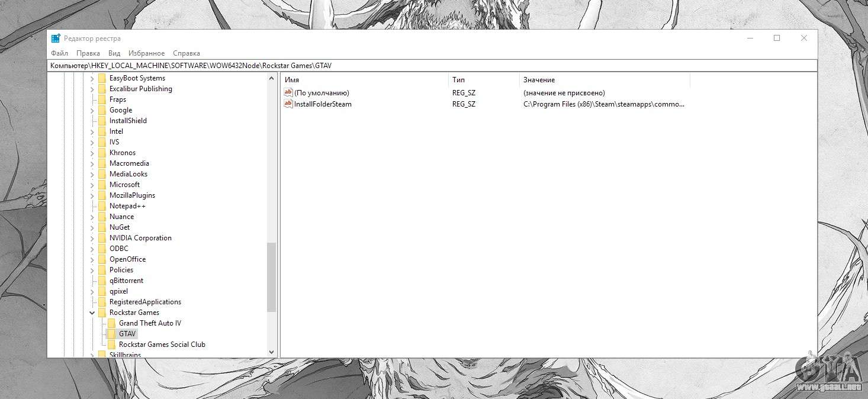Click the NuGet folder icon

pyautogui.click(x=102, y=227)
